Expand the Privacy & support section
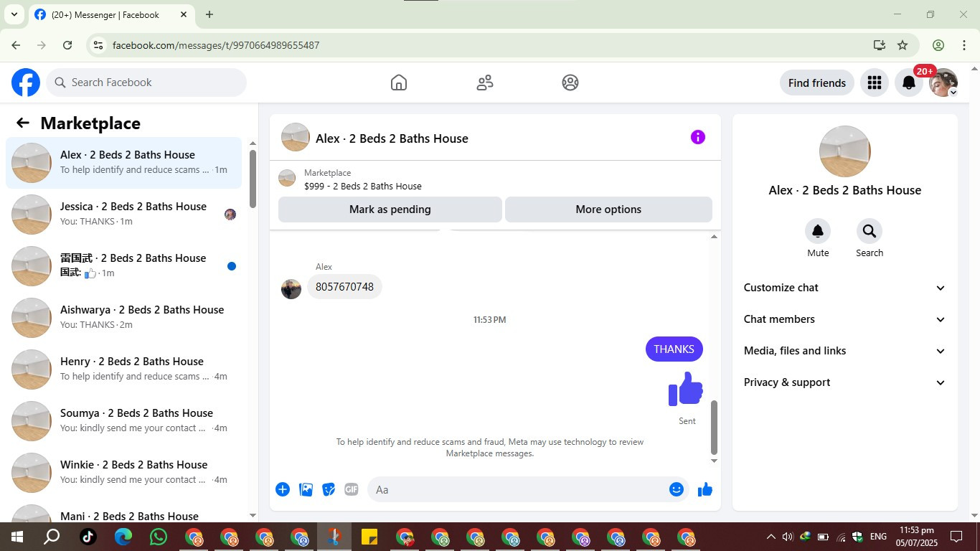 click(x=845, y=382)
